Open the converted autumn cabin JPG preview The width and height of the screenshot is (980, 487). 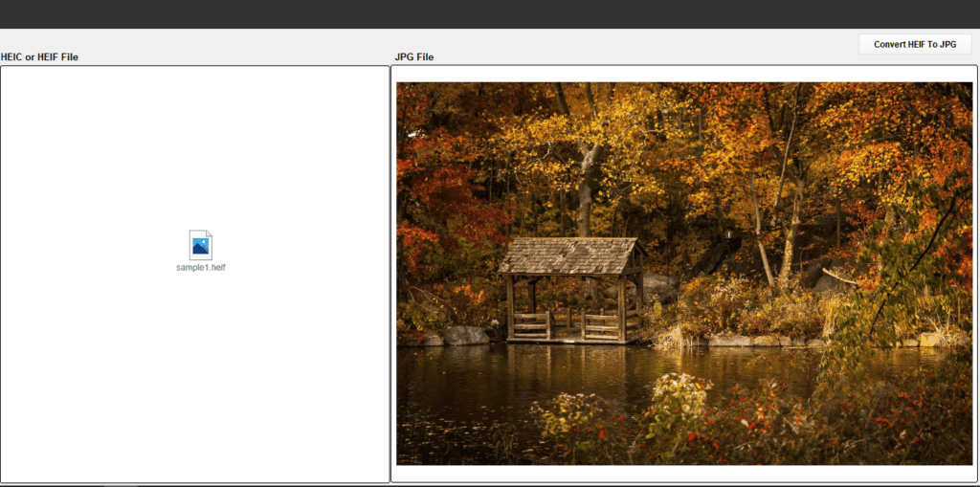click(684, 274)
